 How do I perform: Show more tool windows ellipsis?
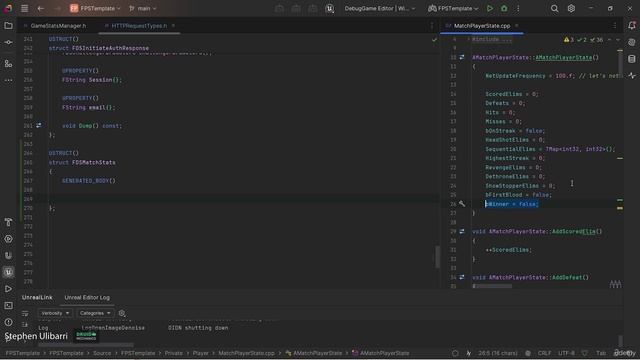pos(8,80)
